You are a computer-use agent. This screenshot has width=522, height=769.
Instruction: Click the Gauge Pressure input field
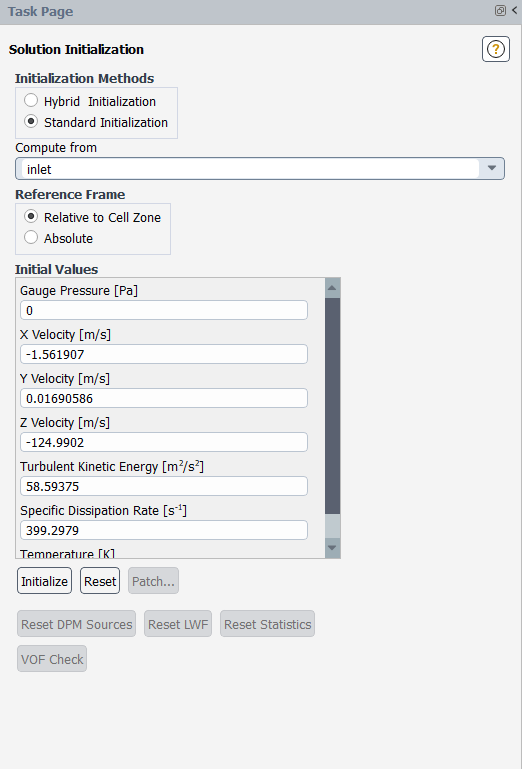[x=164, y=310]
